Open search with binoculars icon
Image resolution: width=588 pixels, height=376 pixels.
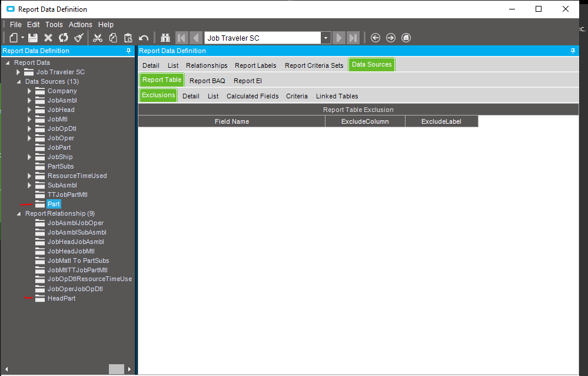click(165, 38)
